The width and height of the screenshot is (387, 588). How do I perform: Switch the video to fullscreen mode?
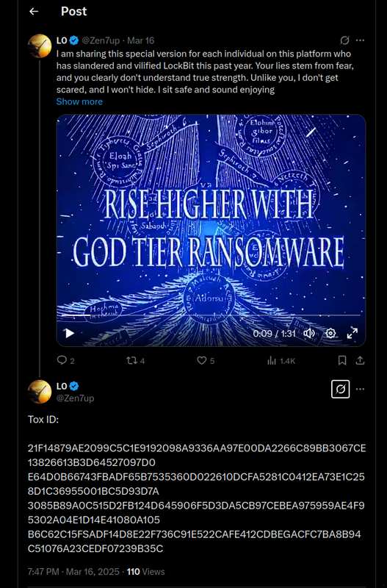[x=352, y=333]
